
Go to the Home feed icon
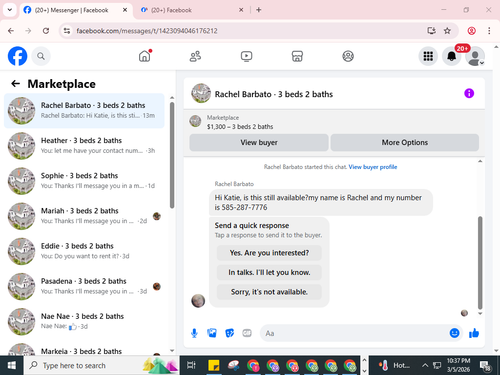pyautogui.click(x=145, y=56)
